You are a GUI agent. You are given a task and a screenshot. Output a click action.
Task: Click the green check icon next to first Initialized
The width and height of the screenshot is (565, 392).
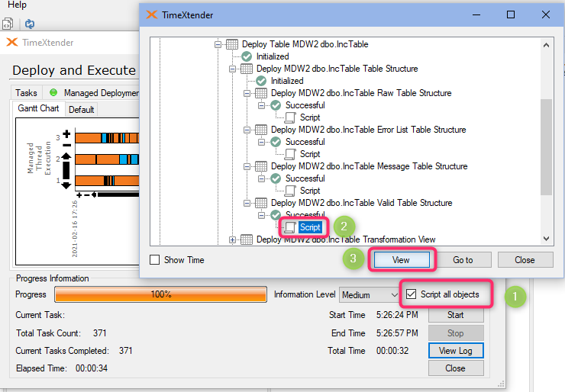click(x=247, y=56)
